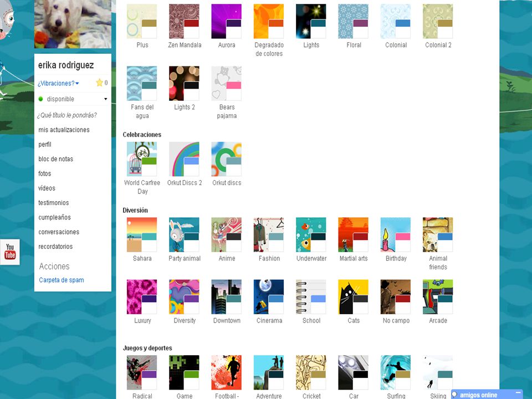
Task: Select the Degradado de colores theme
Action: pyautogui.click(x=269, y=21)
